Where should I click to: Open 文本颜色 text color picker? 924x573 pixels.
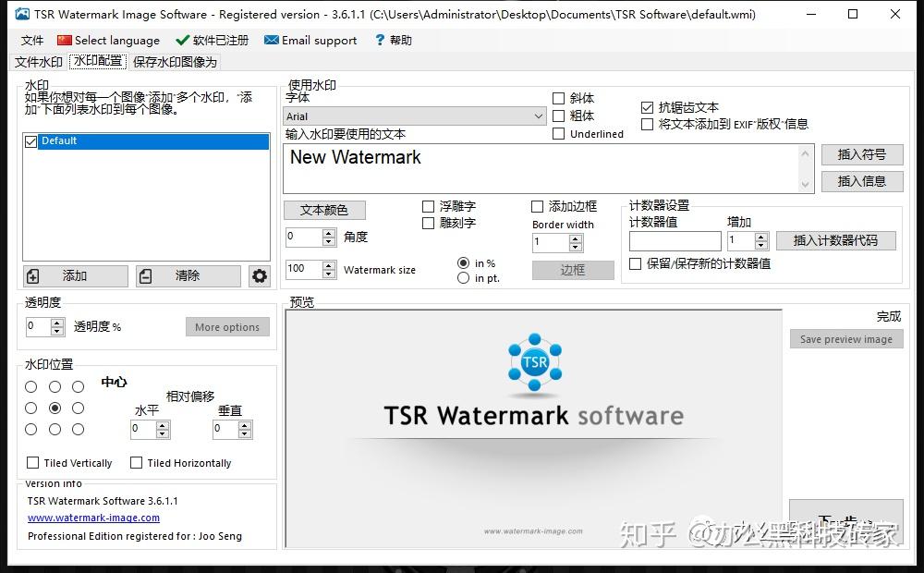coord(324,210)
